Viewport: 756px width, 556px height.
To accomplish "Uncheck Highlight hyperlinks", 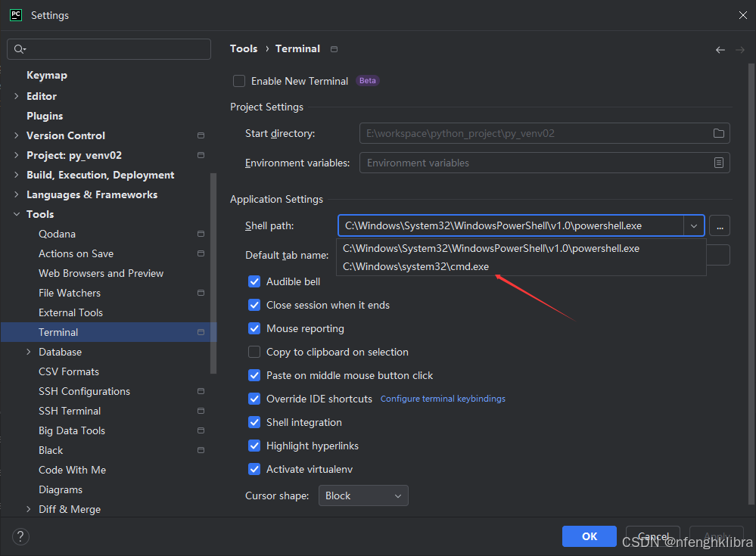I will click(254, 446).
